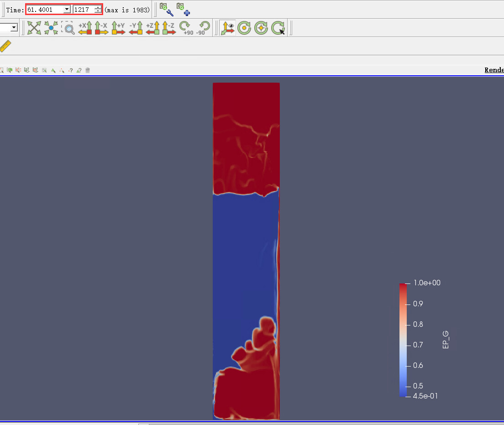
Task: Set view direction to -Y
Action: pyautogui.click(x=136, y=28)
